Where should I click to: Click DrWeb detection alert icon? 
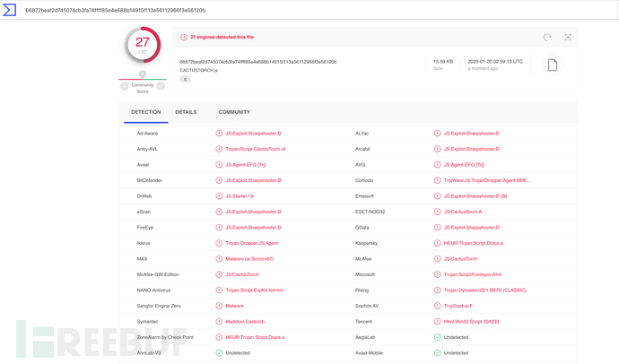point(219,196)
